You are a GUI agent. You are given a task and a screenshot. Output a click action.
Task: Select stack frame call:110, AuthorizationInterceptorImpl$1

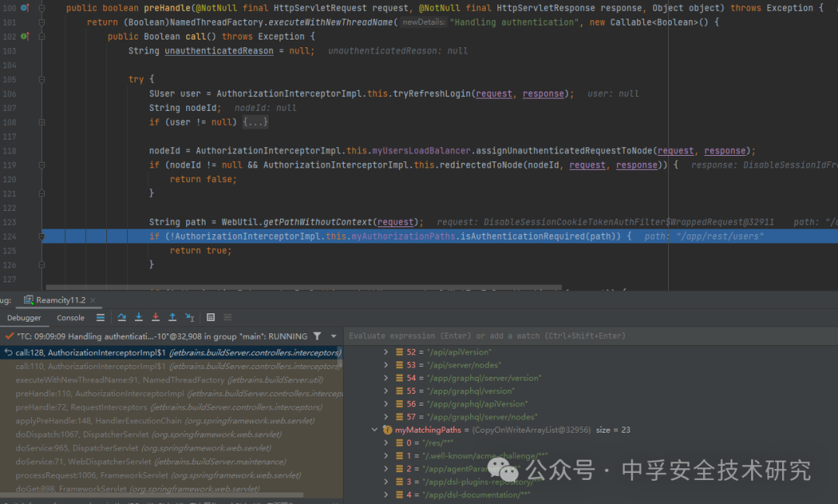[x=171, y=366]
